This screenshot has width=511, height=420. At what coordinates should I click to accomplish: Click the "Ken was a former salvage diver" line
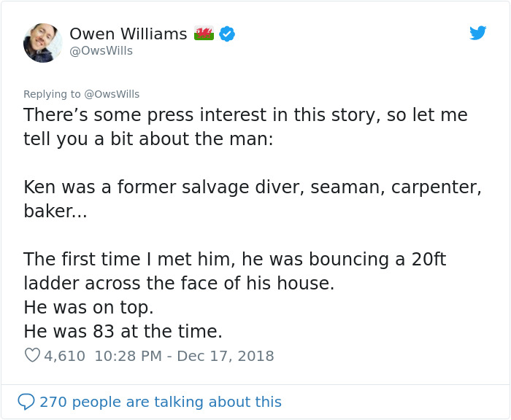[253, 187]
